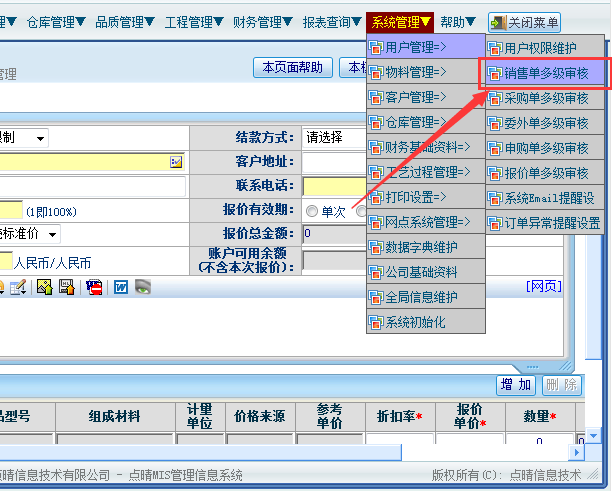Select the 单次 radio button
The height and width of the screenshot is (491, 612).
coord(312,211)
